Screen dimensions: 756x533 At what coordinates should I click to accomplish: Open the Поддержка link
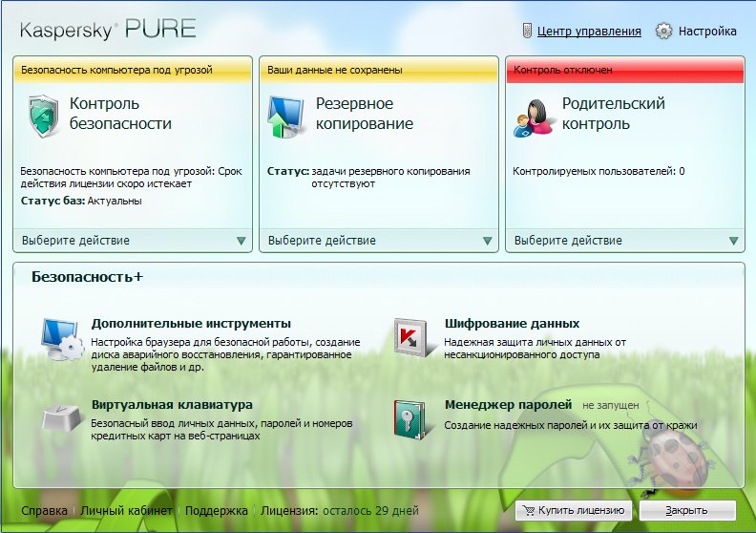click(217, 510)
